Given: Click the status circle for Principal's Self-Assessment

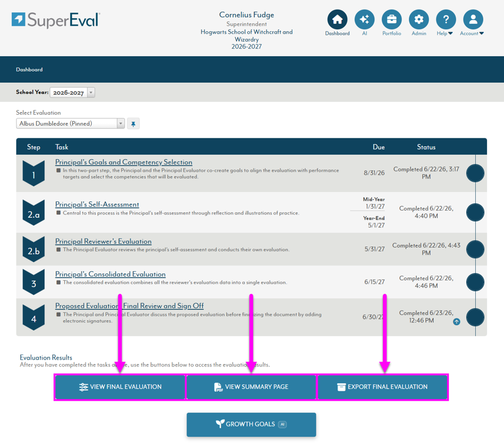Looking at the screenshot, I should (475, 212).
